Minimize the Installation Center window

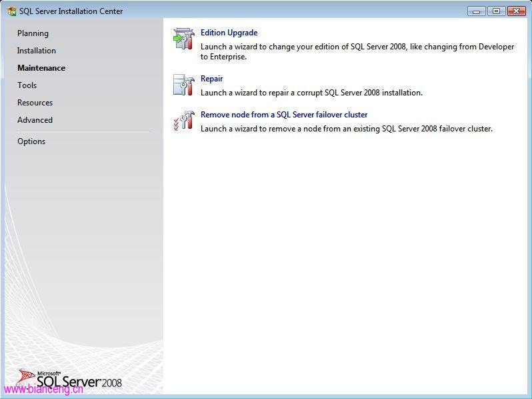click(x=477, y=11)
